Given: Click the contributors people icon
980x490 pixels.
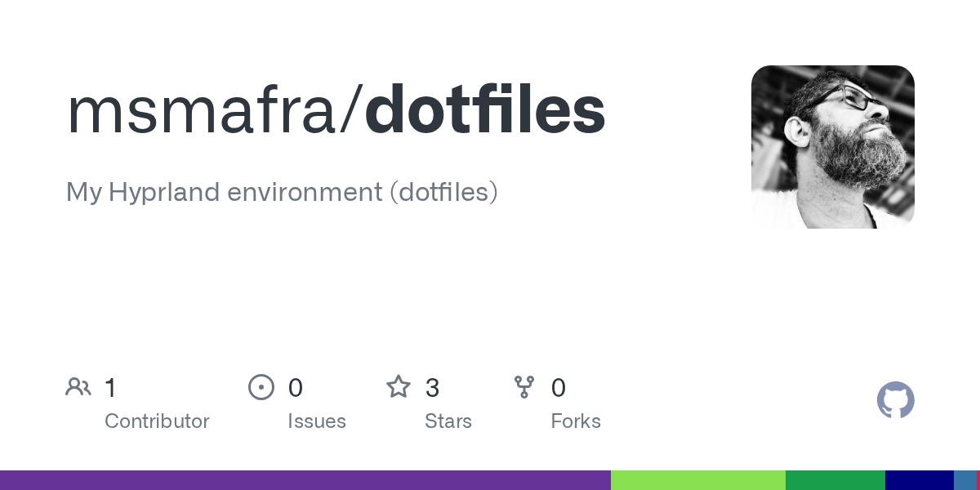Looking at the screenshot, I should pyautogui.click(x=78, y=387).
